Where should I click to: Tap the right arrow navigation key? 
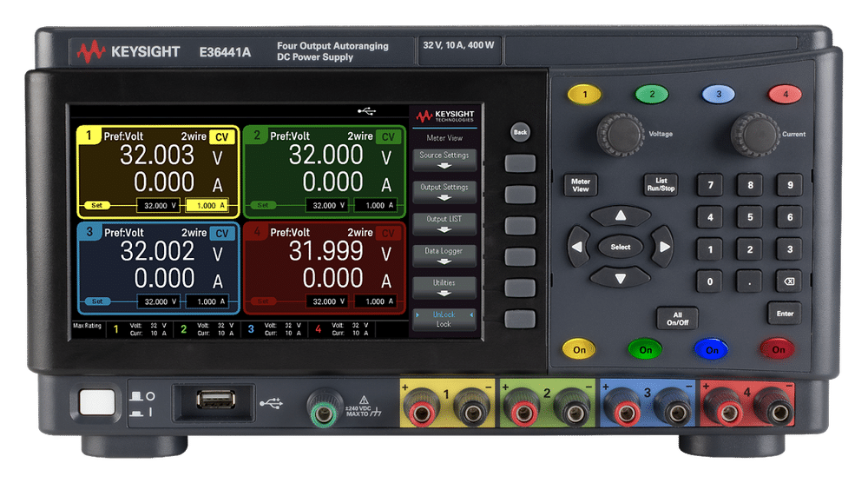(x=662, y=247)
